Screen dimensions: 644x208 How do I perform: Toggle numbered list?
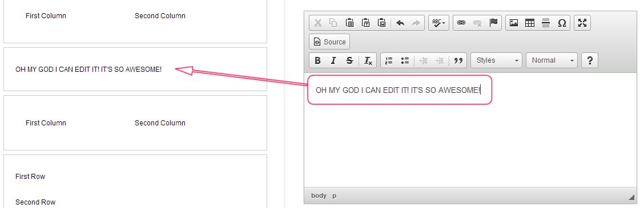coord(389,60)
